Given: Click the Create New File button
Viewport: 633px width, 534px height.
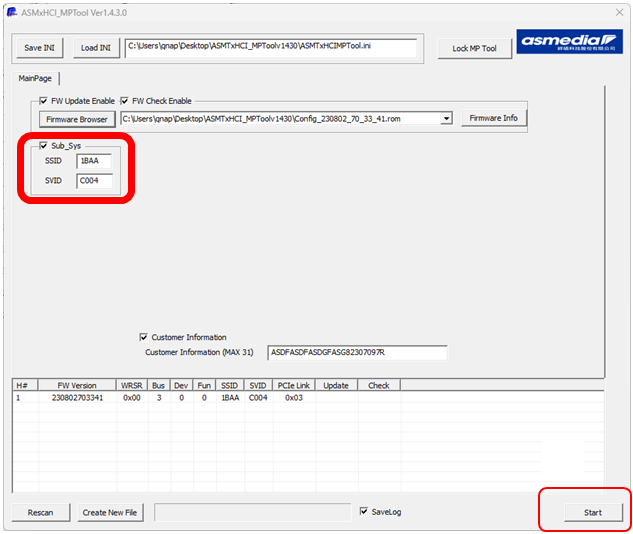Looking at the screenshot, I should [110, 513].
